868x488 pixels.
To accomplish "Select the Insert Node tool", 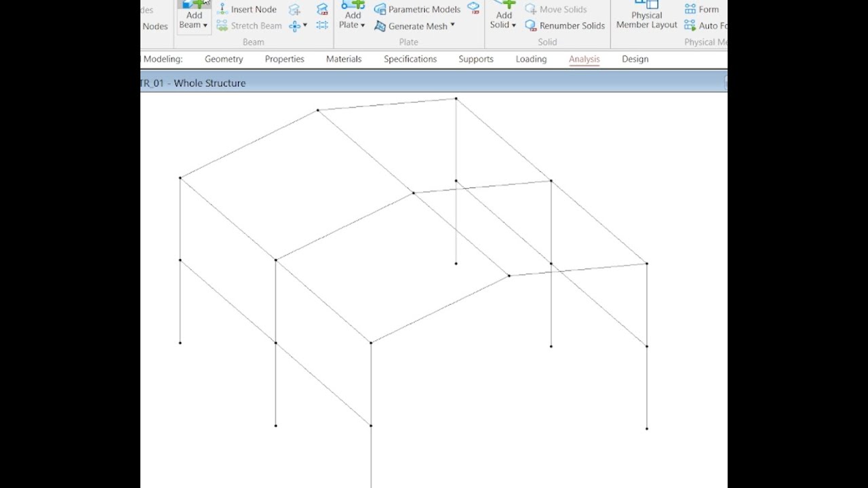I will pos(247,9).
